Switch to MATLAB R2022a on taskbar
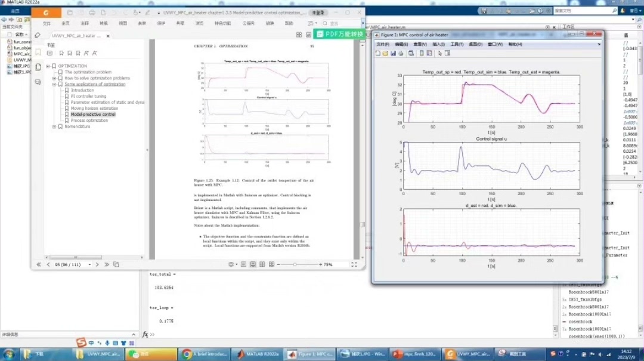Screen dimensions: 644x361 click(x=258, y=354)
